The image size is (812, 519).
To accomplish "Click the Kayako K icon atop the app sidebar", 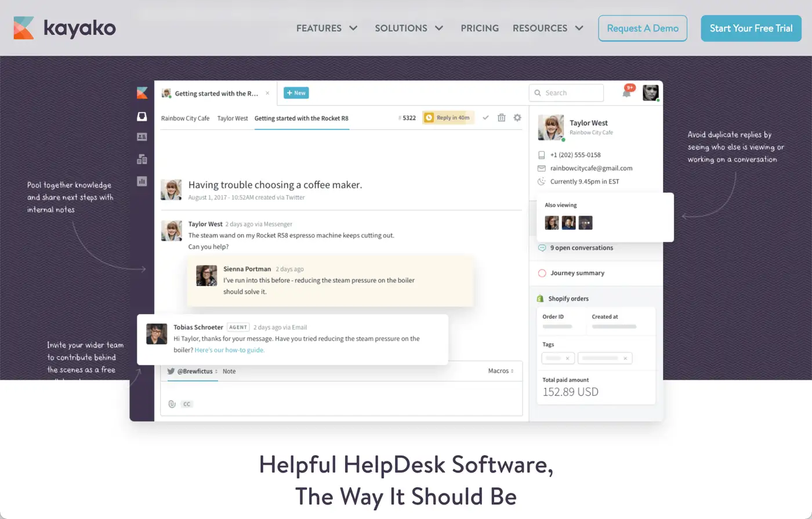I will click(142, 93).
